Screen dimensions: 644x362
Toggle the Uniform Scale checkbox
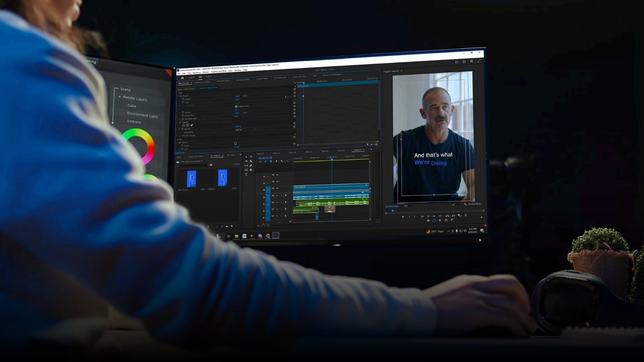tap(236, 106)
